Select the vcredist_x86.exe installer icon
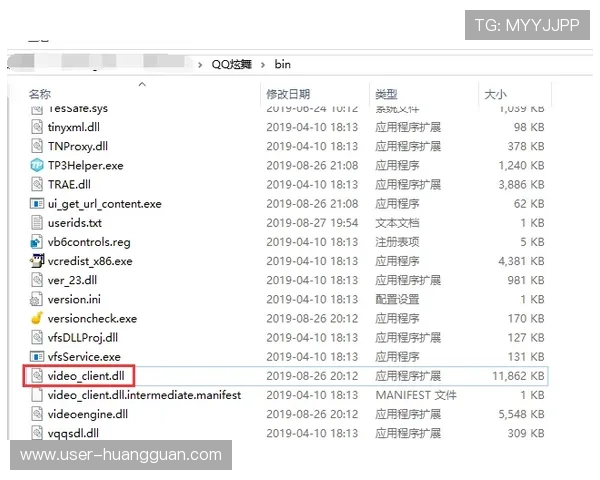Screen dimensions: 600x480 [x=38, y=261]
